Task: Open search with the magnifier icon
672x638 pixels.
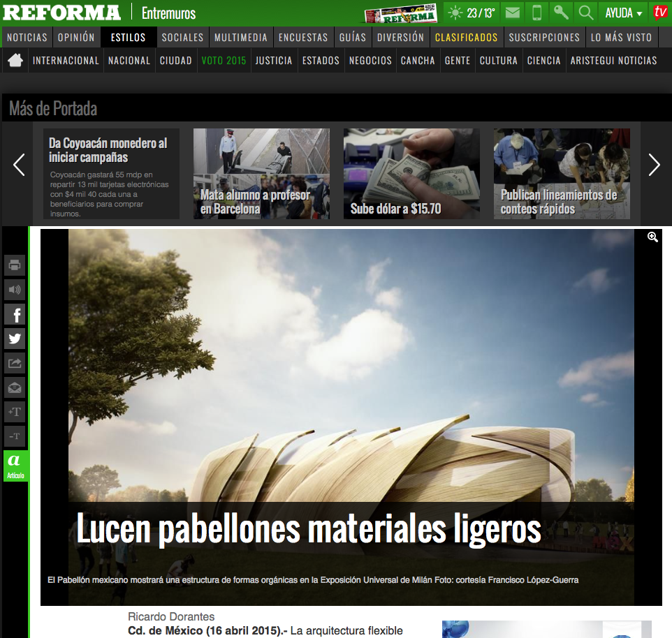Action: coord(586,13)
